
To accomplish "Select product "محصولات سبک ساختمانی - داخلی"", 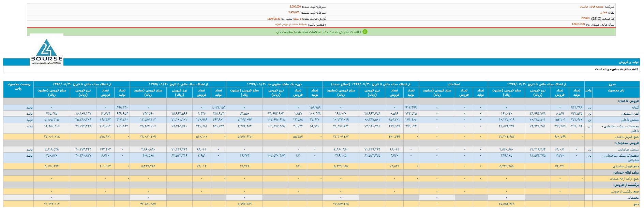I will (x=620, y=128).
